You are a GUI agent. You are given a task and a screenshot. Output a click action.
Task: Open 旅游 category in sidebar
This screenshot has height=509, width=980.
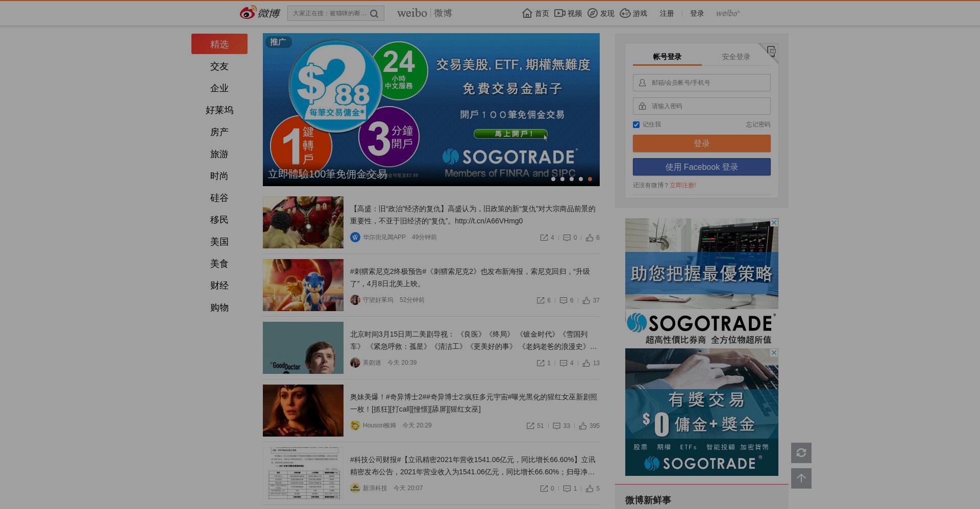click(x=219, y=154)
